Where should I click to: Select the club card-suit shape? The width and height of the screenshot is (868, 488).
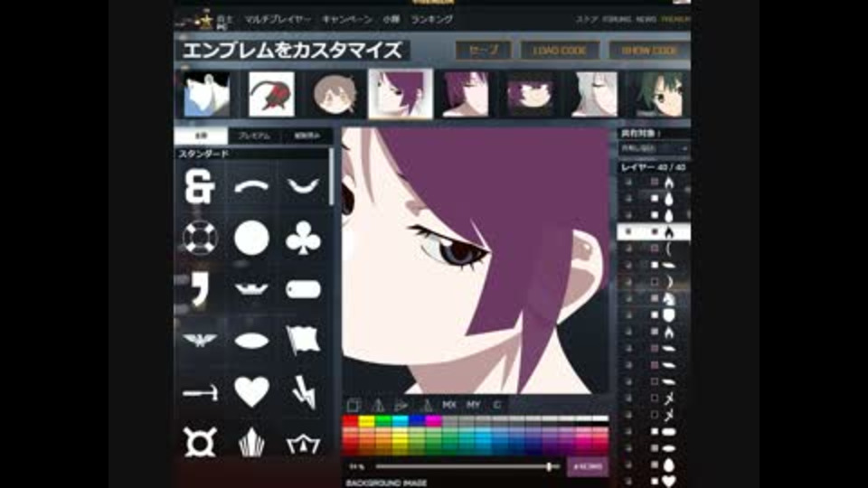click(303, 238)
